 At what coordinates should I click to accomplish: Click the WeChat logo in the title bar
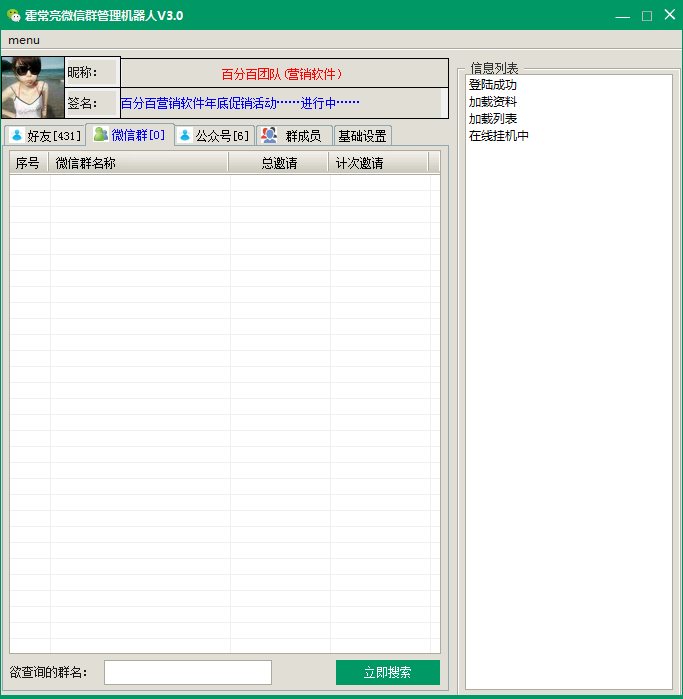[x=14, y=15]
